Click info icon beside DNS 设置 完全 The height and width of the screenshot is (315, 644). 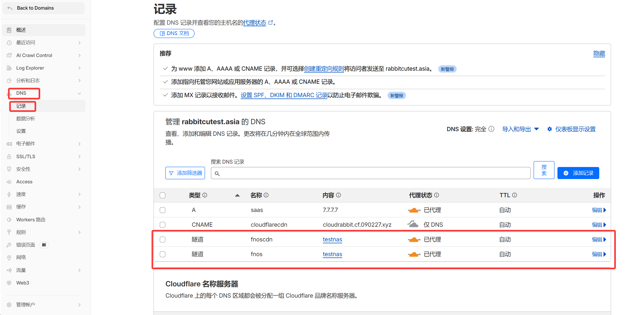(491, 129)
